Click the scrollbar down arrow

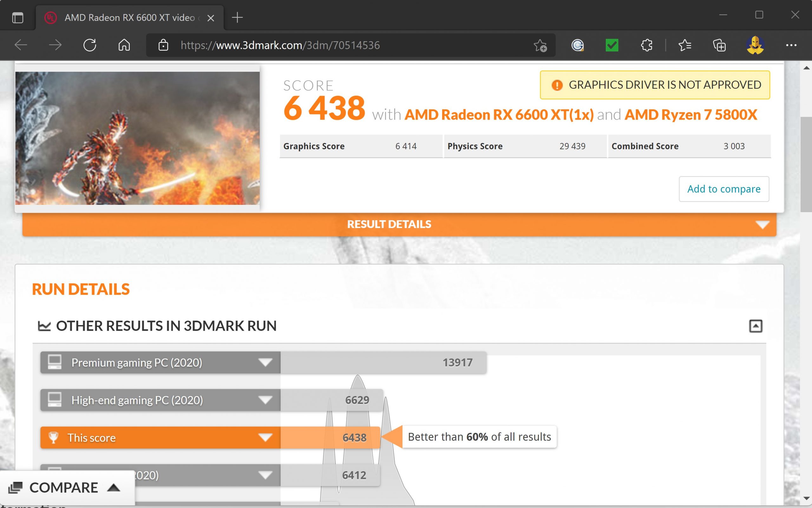tap(806, 498)
